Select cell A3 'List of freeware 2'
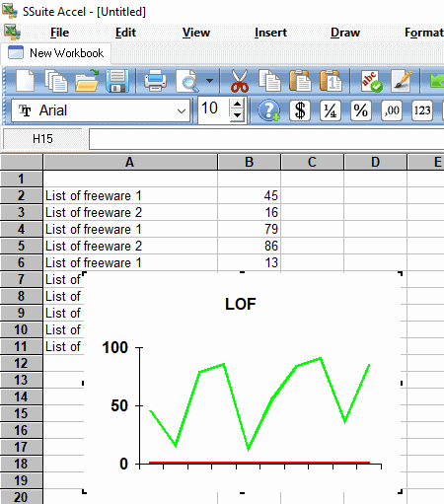This screenshot has height=504, width=444. coord(130,213)
